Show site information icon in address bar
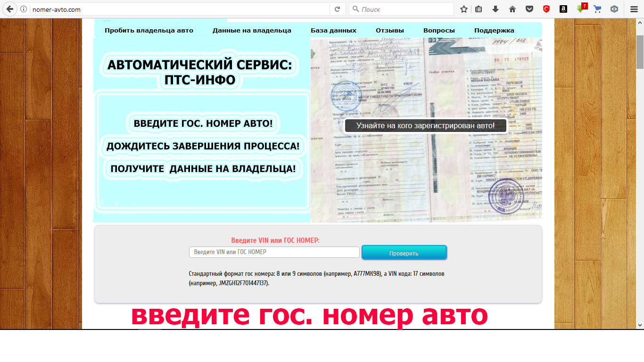This screenshot has width=644, height=362. (24, 9)
